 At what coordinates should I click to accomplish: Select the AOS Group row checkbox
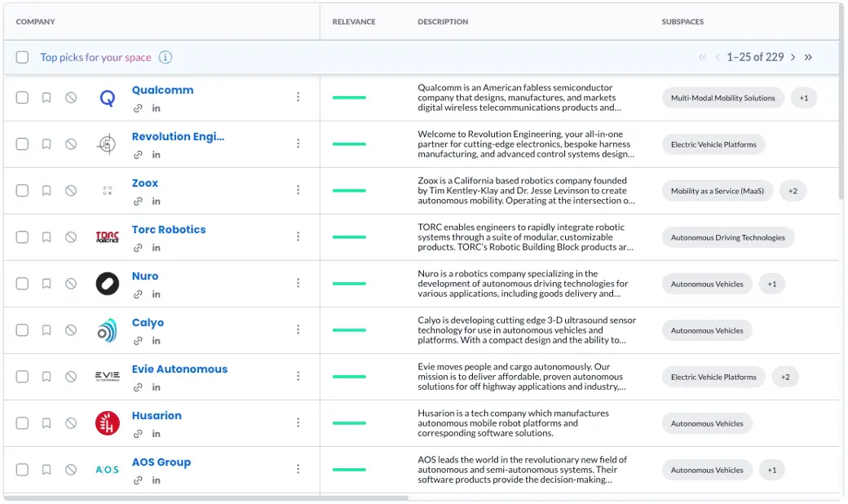pos(22,470)
